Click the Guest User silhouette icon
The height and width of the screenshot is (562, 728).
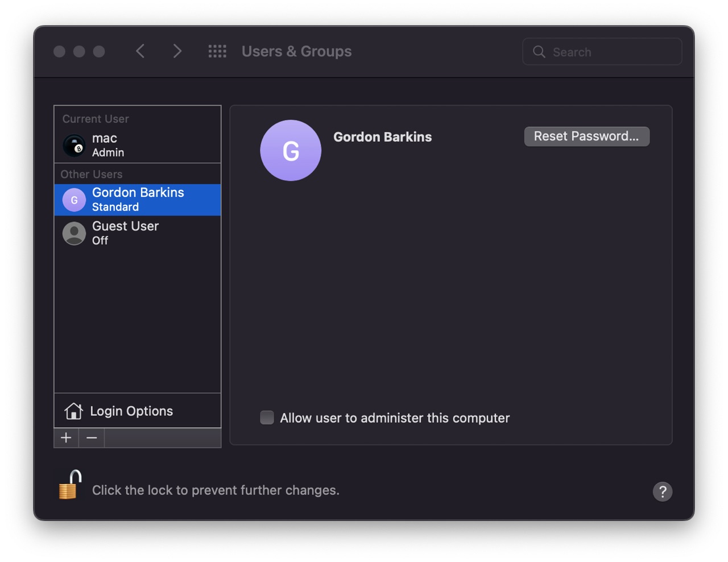click(74, 233)
